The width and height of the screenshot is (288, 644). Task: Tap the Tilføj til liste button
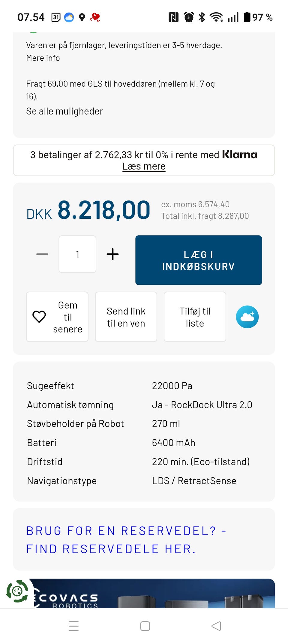point(195,317)
